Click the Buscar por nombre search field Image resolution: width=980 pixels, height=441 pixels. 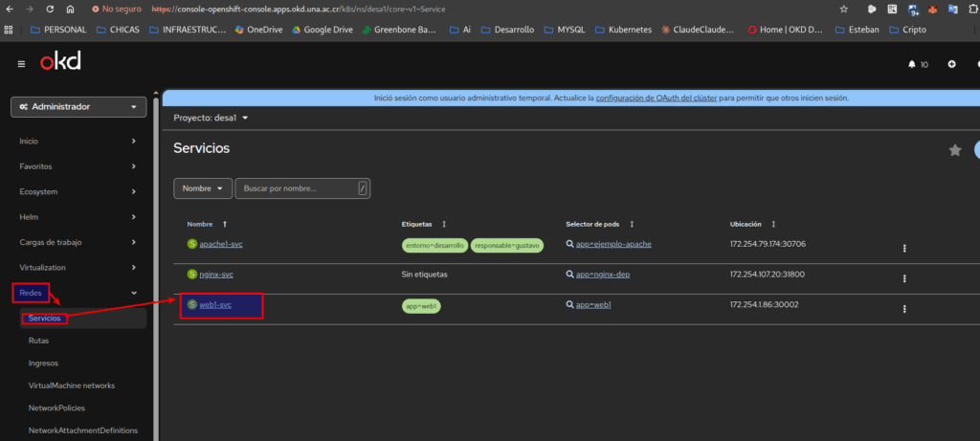296,188
